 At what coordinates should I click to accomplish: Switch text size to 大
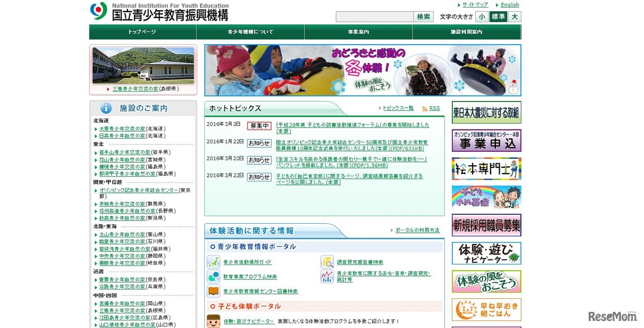coord(515,17)
